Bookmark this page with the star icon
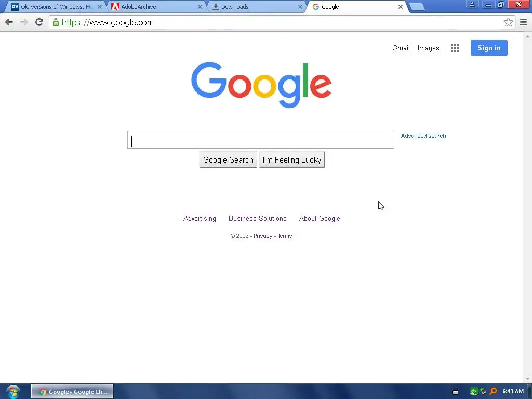Viewport: 532px width, 399px height. tap(508, 22)
